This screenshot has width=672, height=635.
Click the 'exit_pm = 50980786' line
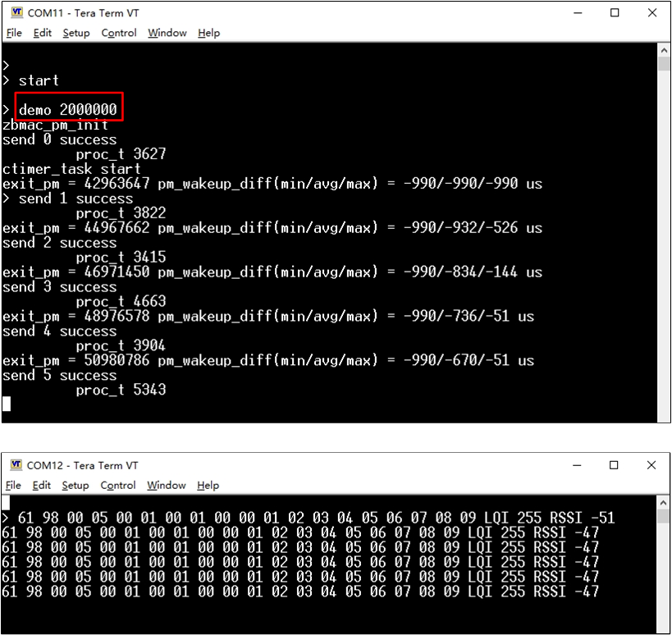click(x=268, y=360)
